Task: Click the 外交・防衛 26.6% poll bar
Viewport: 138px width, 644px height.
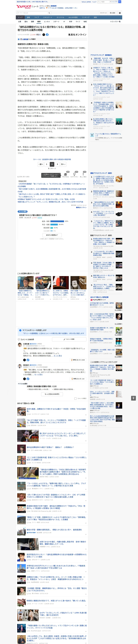Action: point(54,225)
